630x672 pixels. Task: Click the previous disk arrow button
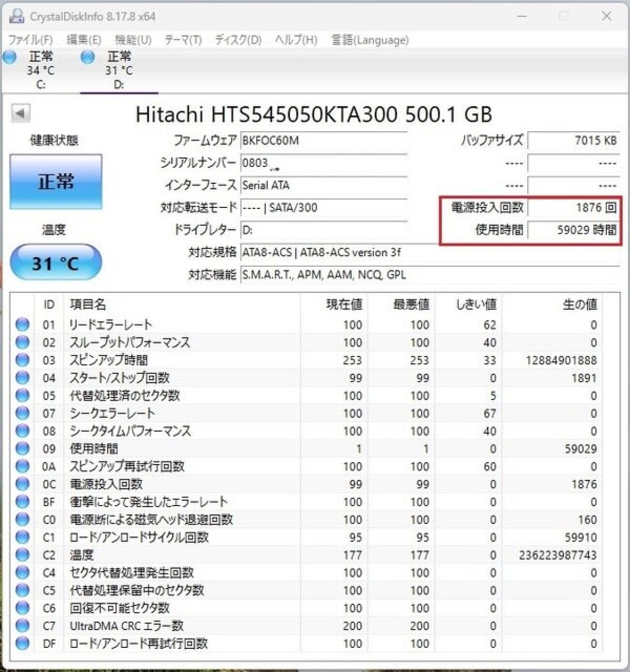20,113
